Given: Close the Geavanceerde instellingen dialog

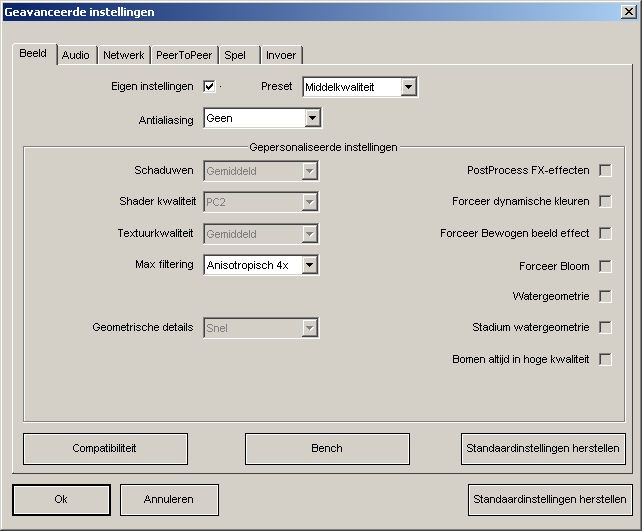Looking at the screenshot, I should click(x=628, y=11).
